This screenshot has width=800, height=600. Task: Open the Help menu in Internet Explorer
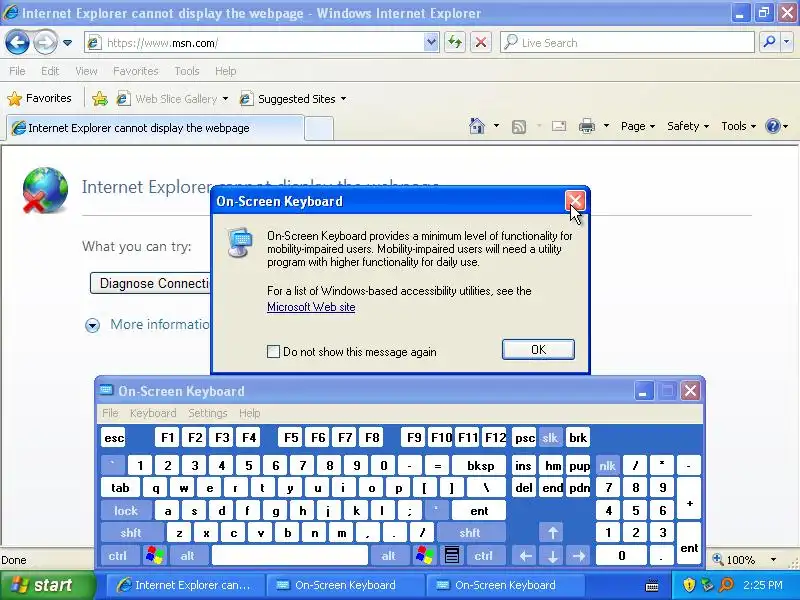point(226,71)
